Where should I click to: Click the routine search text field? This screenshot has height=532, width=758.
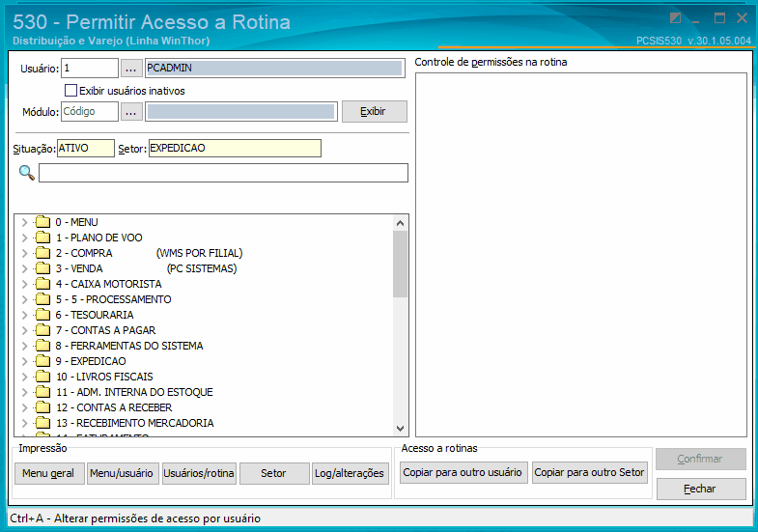point(223,173)
